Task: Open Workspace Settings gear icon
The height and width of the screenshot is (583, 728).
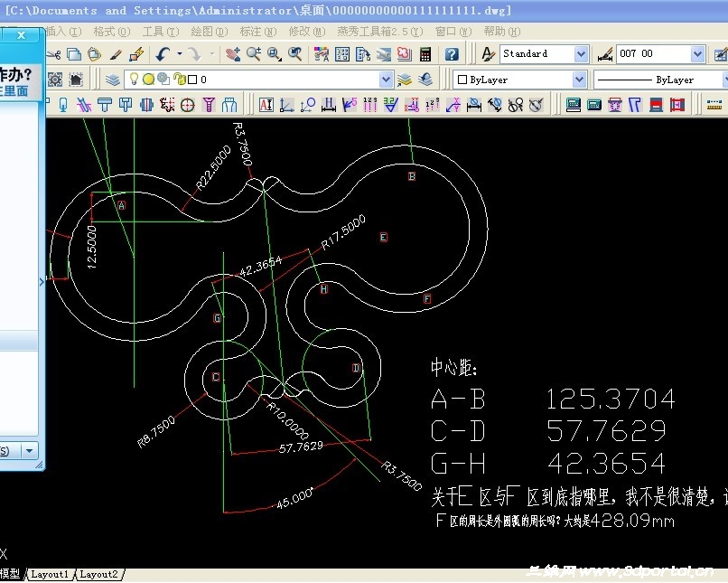Action: pyautogui.click(x=55, y=80)
